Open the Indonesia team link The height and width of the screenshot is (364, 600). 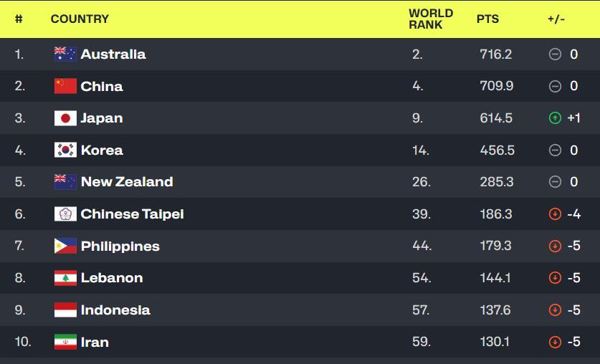coord(115,310)
